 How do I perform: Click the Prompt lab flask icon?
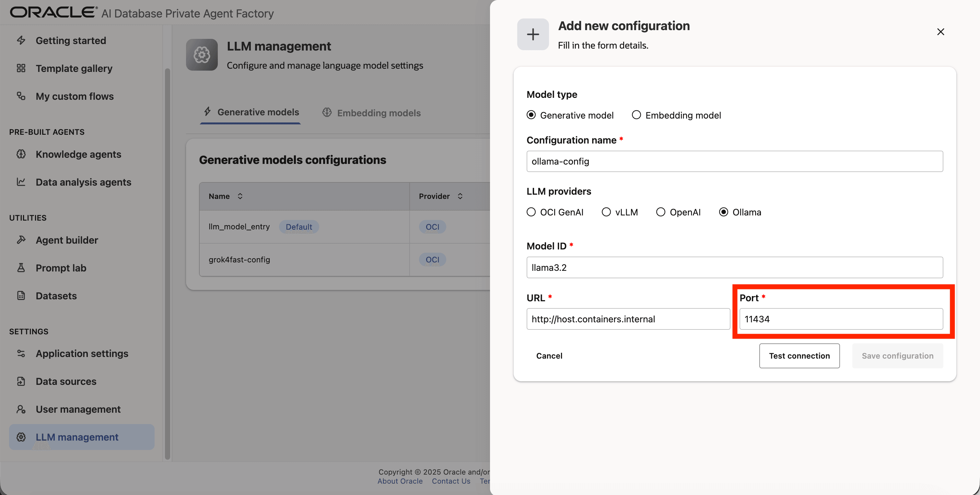(21, 268)
